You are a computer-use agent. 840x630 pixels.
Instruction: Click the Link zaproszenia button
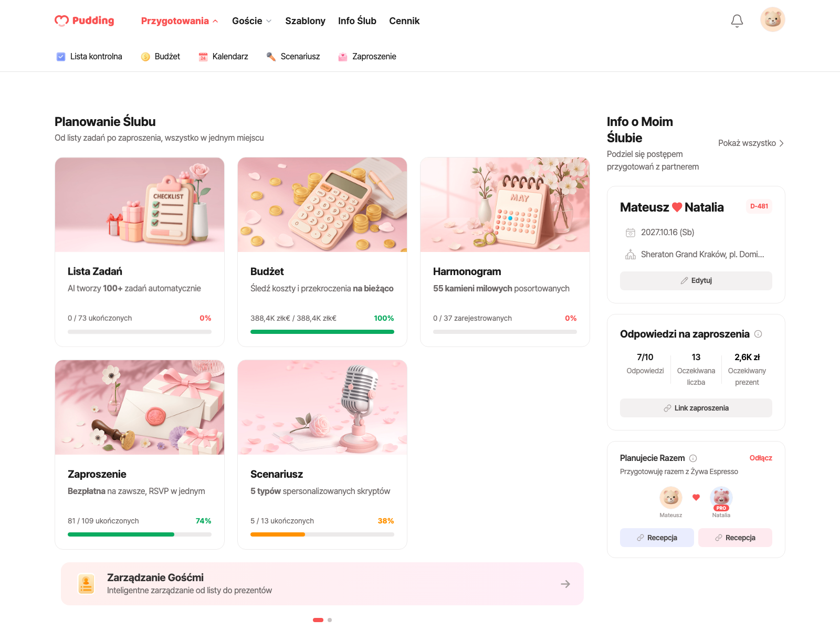696,408
